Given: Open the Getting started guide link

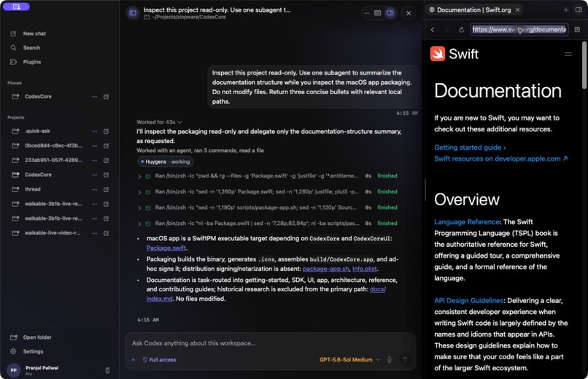Looking at the screenshot, I should (470, 148).
